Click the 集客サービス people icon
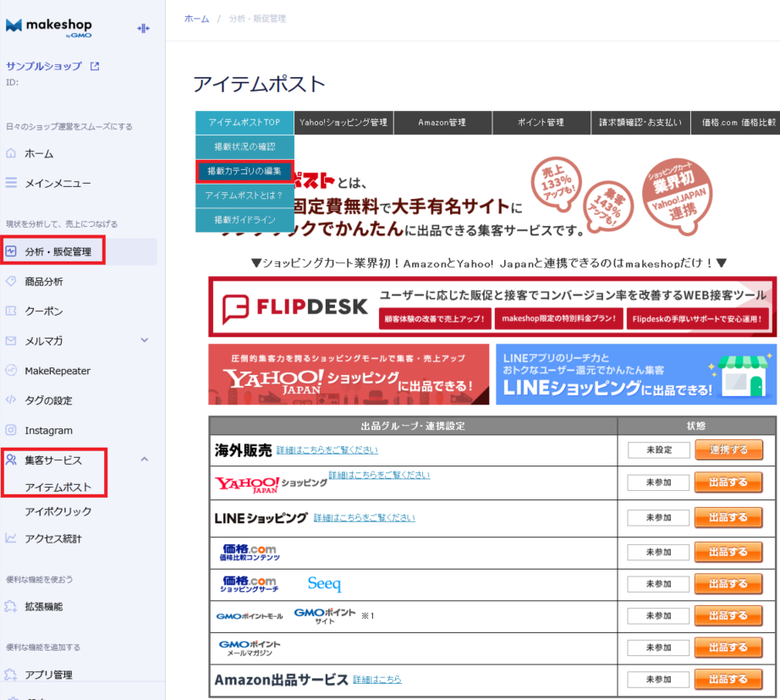The image size is (780, 700). 11,460
